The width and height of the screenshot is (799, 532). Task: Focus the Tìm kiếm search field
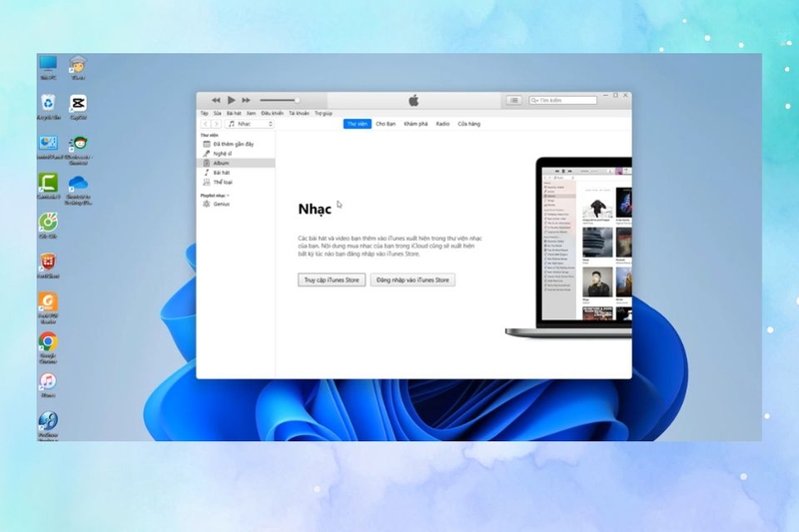(562, 100)
